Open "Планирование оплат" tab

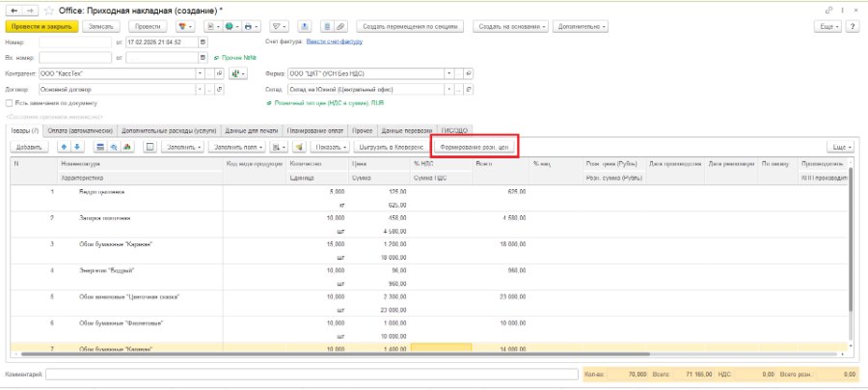315,130
